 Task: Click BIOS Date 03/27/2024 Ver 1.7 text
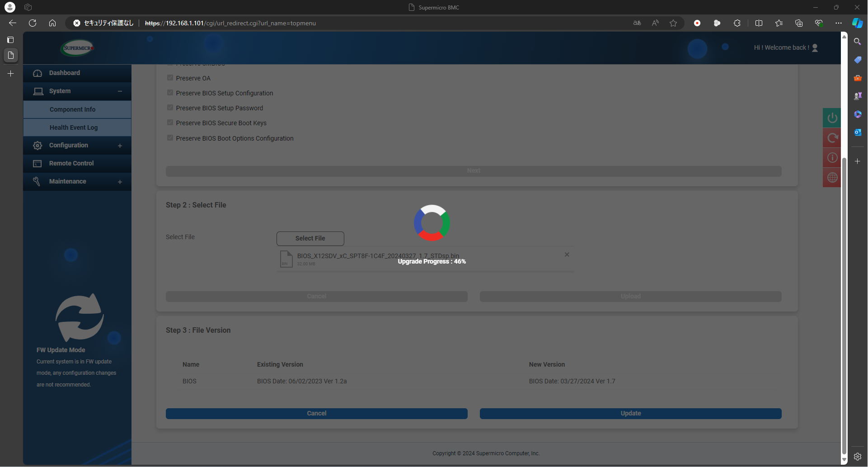pyautogui.click(x=572, y=382)
